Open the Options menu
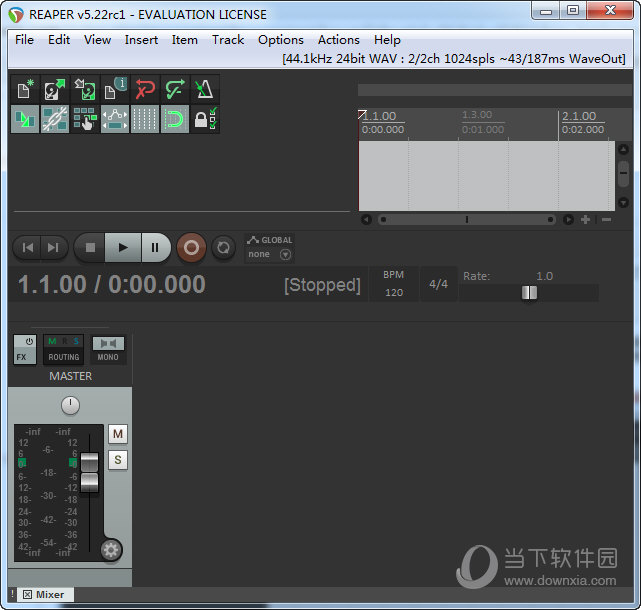The height and width of the screenshot is (610, 641). click(x=281, y=40)
